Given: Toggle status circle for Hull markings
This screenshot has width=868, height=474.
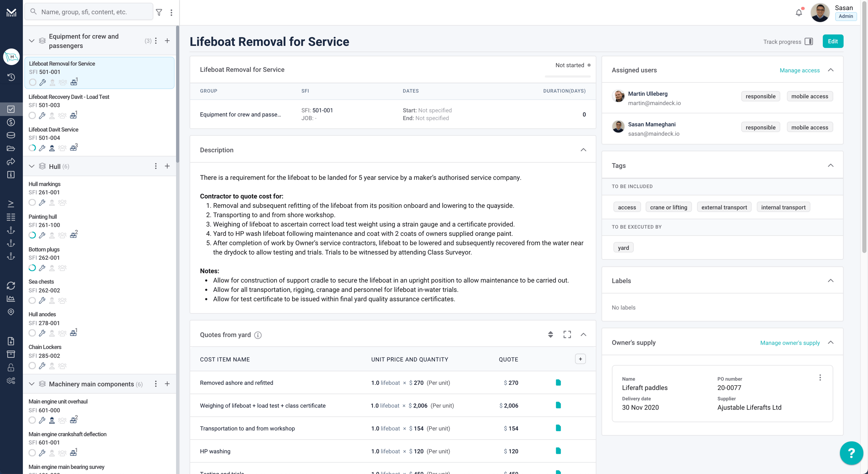Looking at the screenshot, I should tap(32, 202).
